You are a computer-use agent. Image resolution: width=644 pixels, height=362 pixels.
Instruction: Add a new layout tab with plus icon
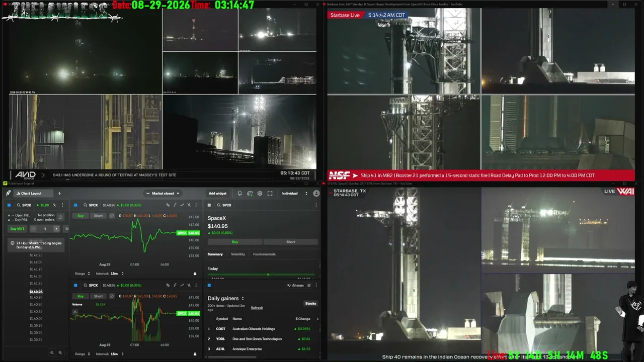[59, 194]
